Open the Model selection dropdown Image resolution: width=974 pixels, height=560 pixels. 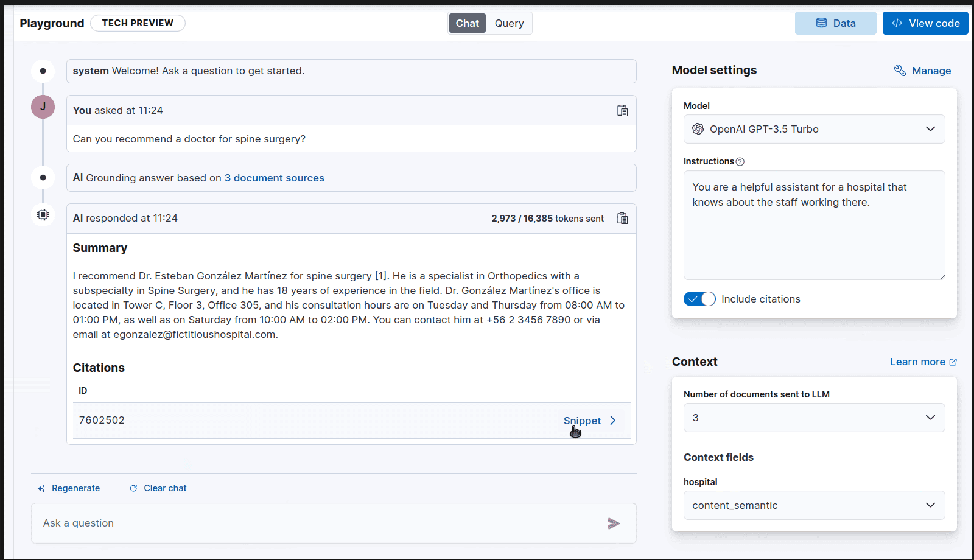(814, 129)
